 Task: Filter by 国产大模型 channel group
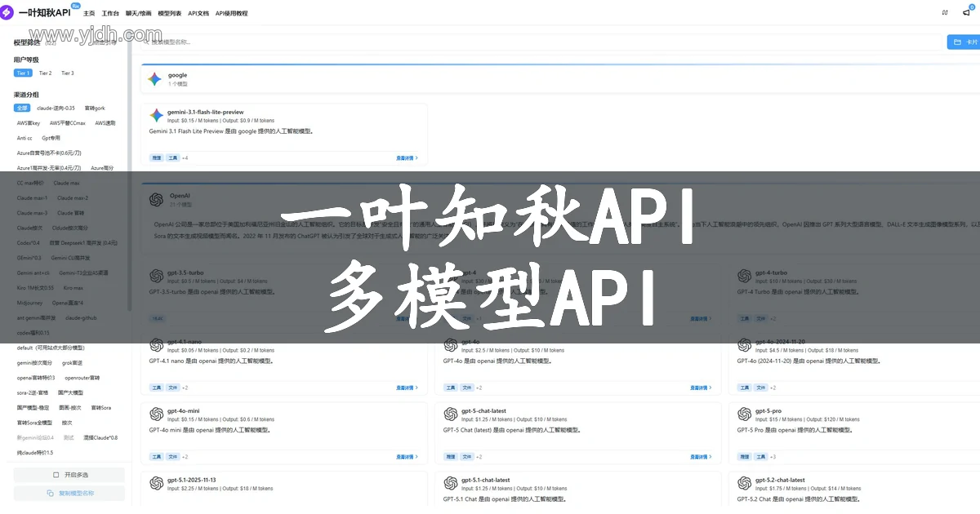(70, 393)
